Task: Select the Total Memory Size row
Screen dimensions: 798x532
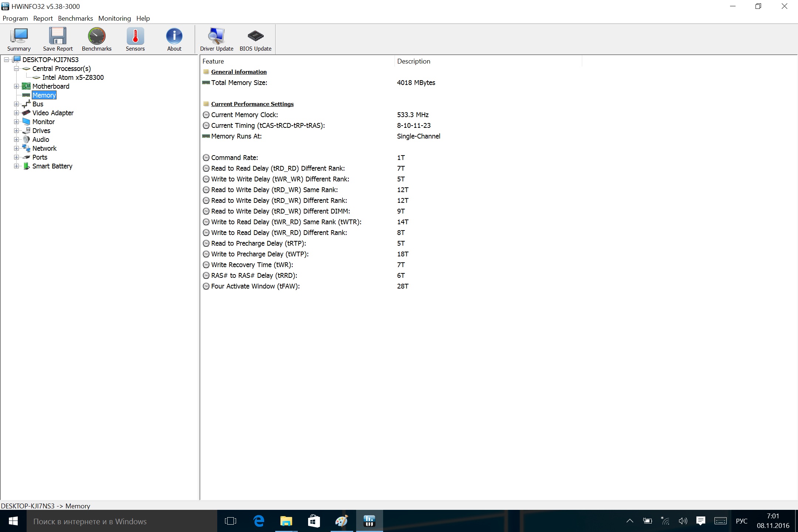Action: coord(319,82)
